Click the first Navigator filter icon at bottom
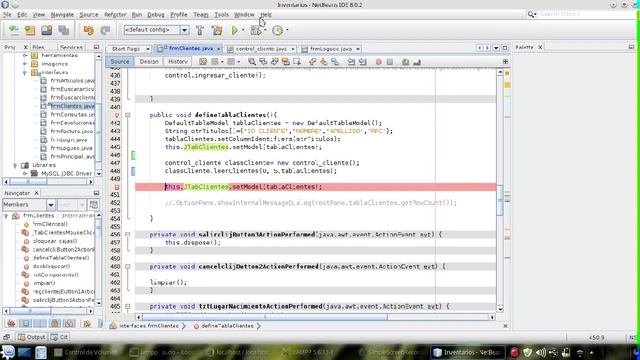The image size is (640, 360). pos(11,323)
